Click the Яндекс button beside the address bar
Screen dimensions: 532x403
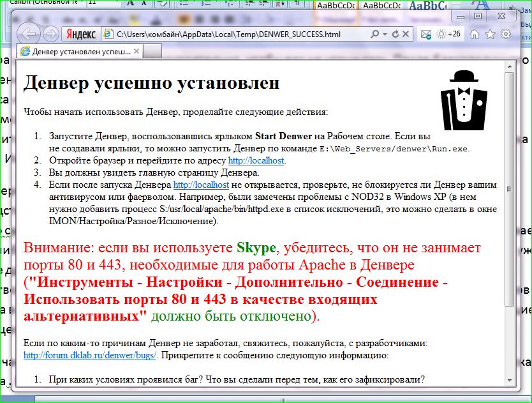tap(81, 34)
